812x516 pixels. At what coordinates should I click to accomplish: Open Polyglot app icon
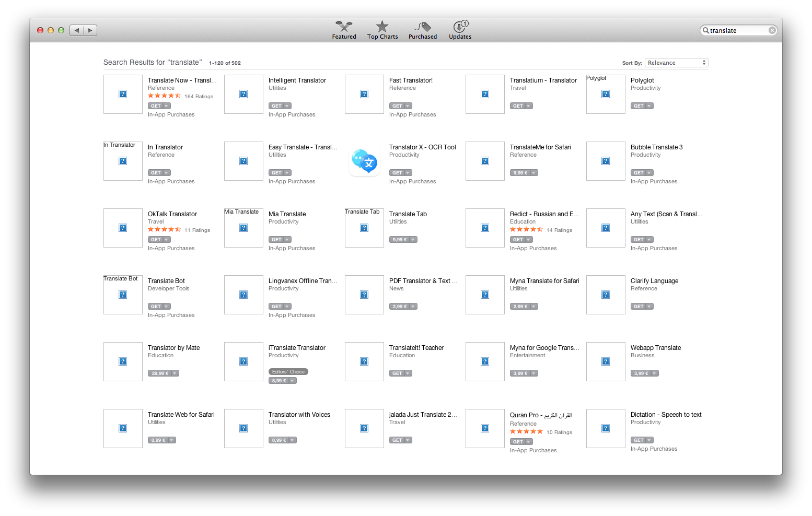[606, 94]
